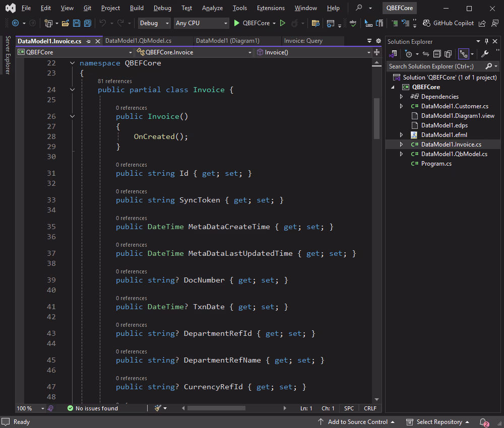Viewport: 504px width, 428px height.
Task: Click Collapse All icon in Solution Explorer
Action: [437, 54]
